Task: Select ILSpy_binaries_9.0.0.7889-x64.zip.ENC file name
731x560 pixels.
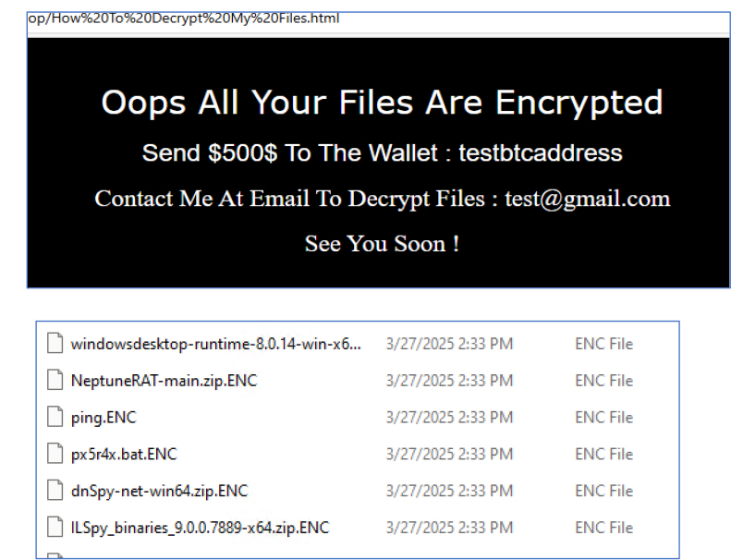Action: [200, 529]
